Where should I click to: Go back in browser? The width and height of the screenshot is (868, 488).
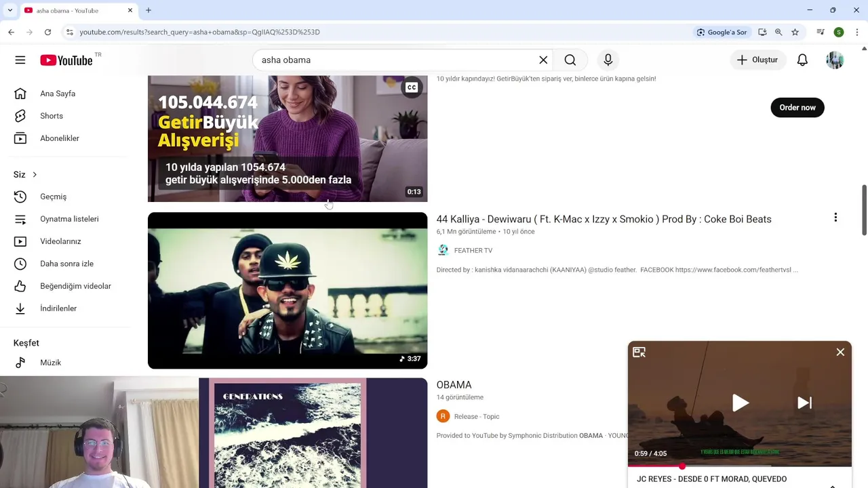[x=12, y=32]
